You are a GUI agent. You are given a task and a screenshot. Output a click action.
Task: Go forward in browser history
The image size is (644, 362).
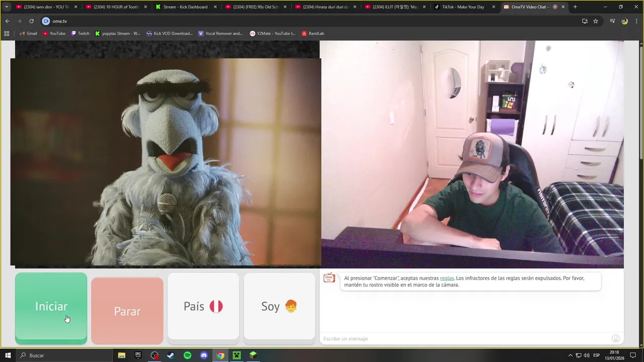pos(20,21)
